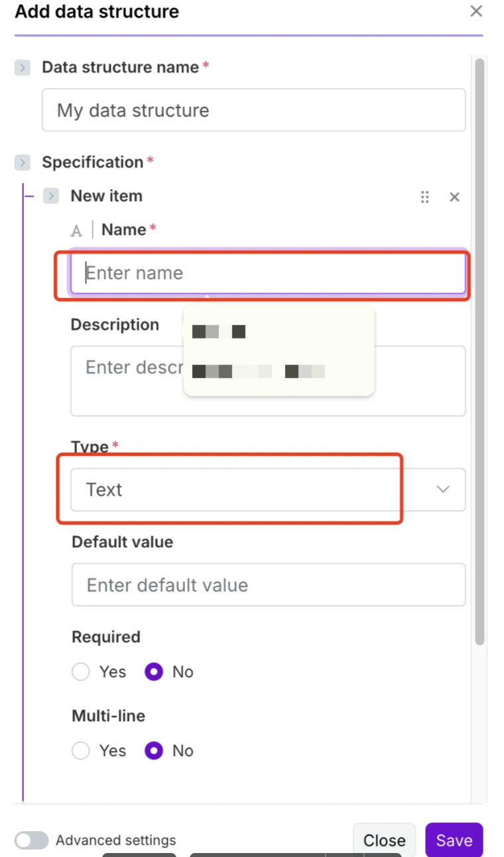Click the Type dropdown chevron arrow
Screen dimensions: 504x857
(x=443, y=490)
